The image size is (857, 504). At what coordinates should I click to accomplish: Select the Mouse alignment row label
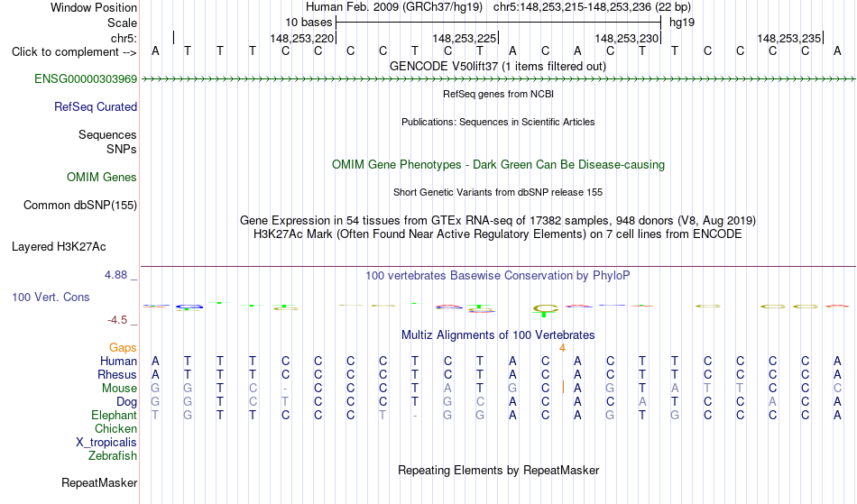[x=119, y=389]
